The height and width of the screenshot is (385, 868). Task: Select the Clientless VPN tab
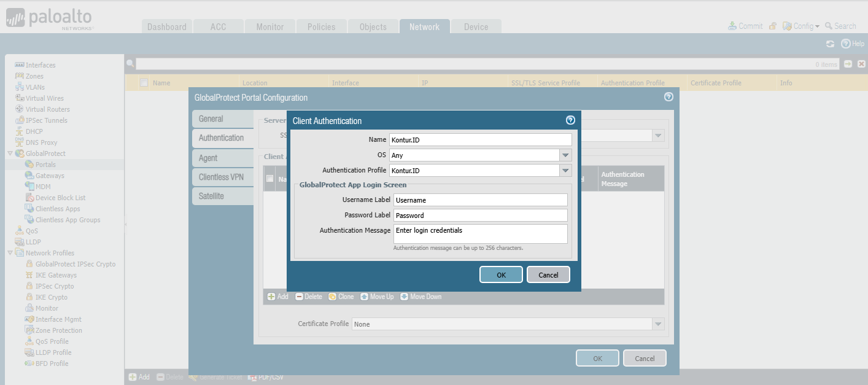click(x=223, y=177)
